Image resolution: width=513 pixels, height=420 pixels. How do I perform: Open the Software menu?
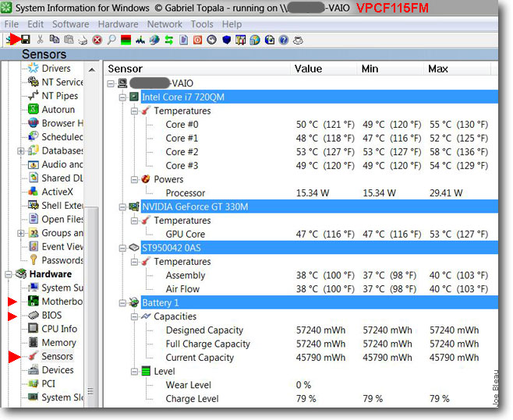tap(71, 24)
